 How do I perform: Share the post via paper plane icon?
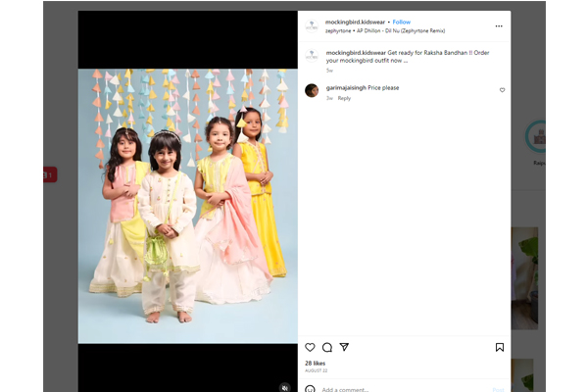coord(344,347)
